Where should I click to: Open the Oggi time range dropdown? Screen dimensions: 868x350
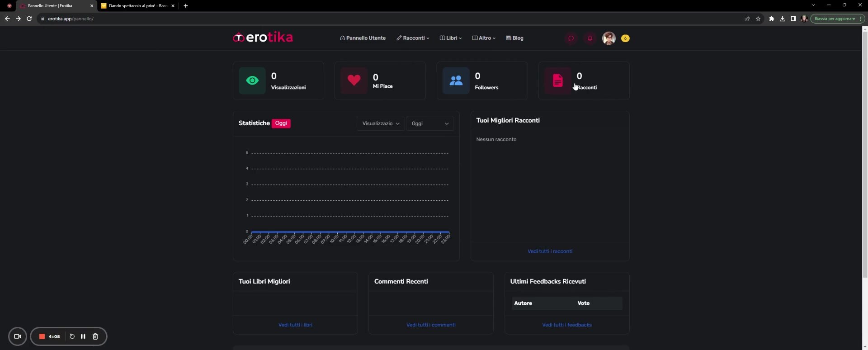429,123
